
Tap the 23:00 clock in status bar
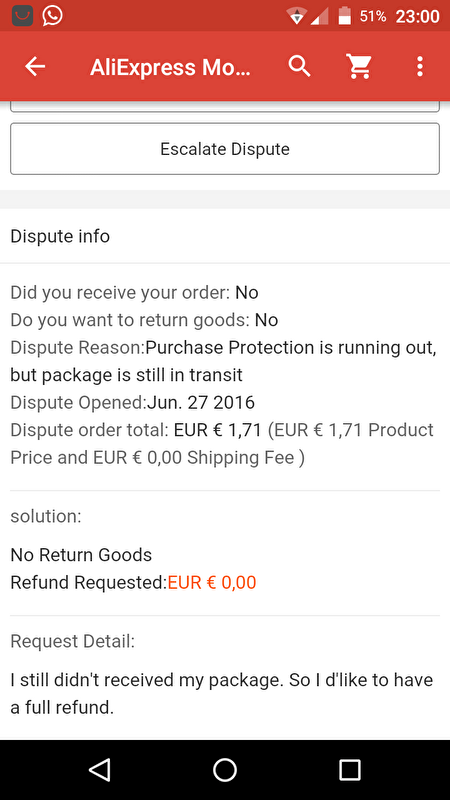pyautogui.click(x=417, y=16)
